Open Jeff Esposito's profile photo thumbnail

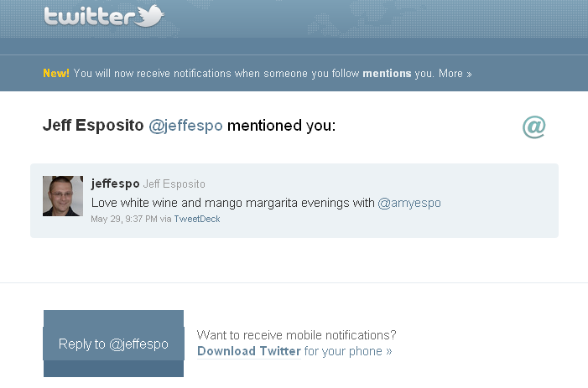[63, 196]
